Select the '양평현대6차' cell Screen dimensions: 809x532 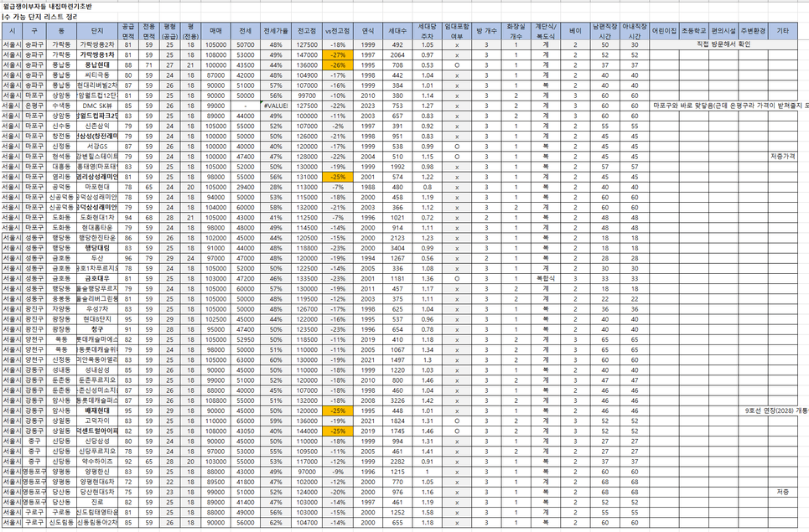(97, 482)
